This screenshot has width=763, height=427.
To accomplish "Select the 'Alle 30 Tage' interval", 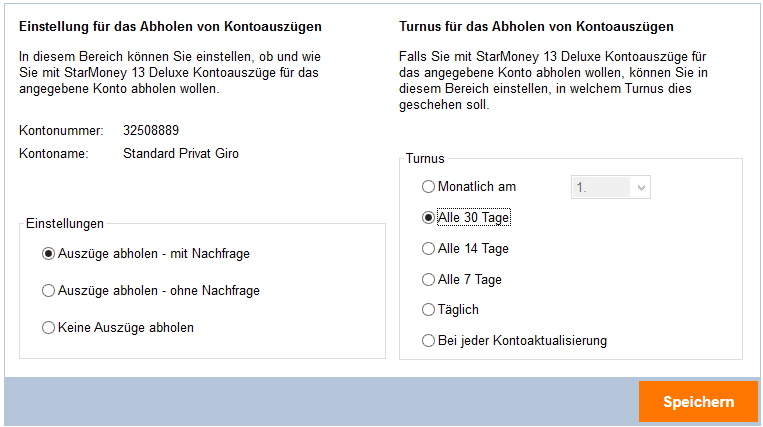I will 429,218.
